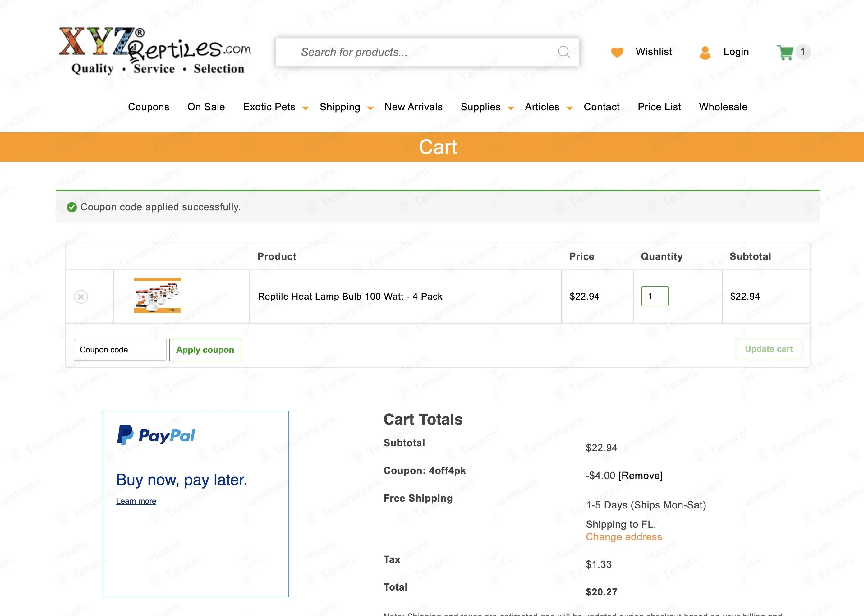Viewport: 864px width, 616px height.
Task: Click '1-5 Days (Ships Mon-Sat)' text
Action: tap(646, 505)
